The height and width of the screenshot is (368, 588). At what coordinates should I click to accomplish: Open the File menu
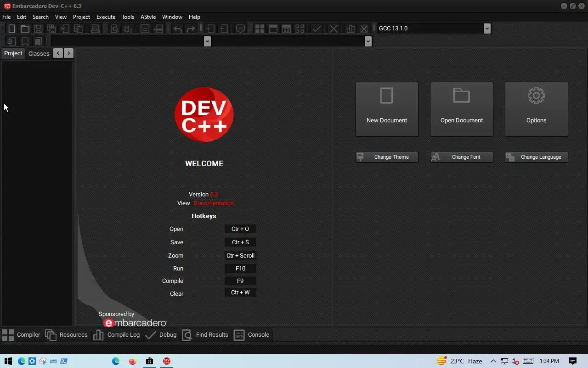coord(6,17)
